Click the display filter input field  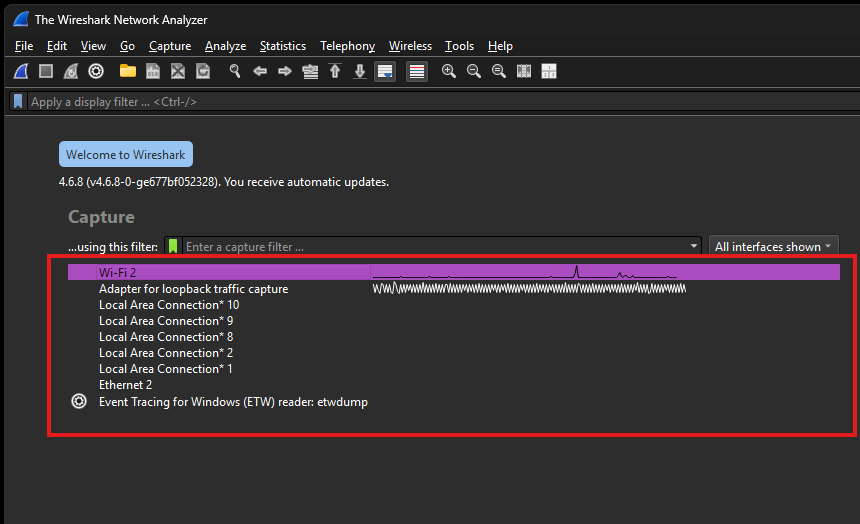pyautogui.click(x=442, y=102)
